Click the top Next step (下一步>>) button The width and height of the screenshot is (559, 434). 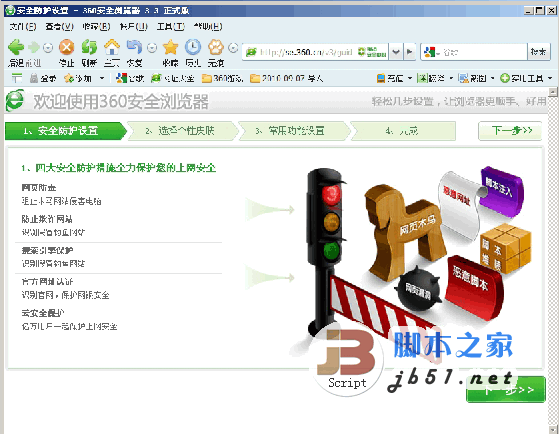(x=510, y=131)
